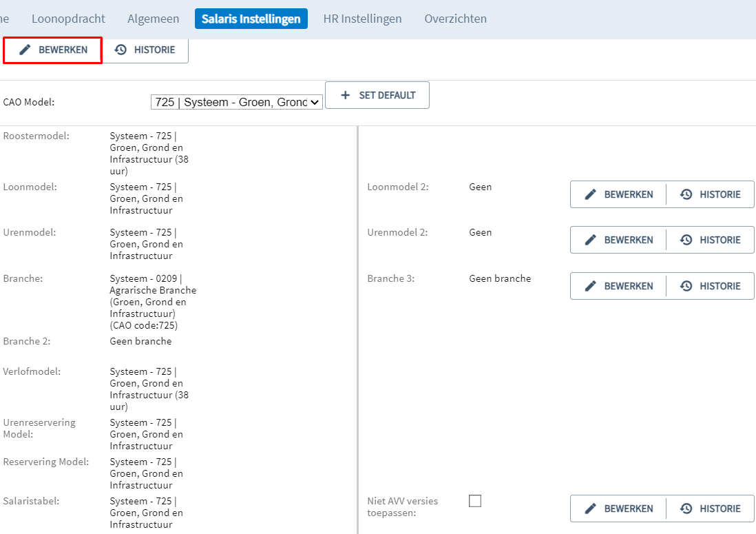Click pencil icon for Urenmodel 2 row
Screen dimensions: 756x534
click(590, 240)
